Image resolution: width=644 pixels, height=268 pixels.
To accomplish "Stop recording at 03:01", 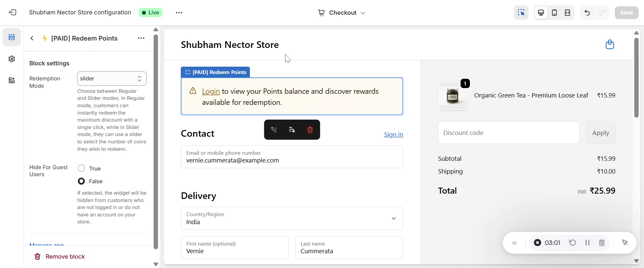I will click(537, 243).
